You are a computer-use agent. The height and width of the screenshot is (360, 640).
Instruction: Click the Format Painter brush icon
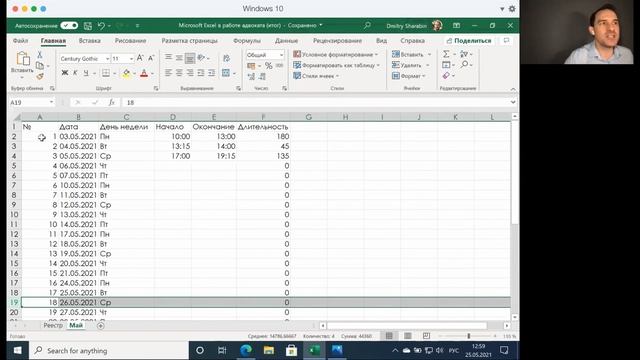tap(40, 76)
